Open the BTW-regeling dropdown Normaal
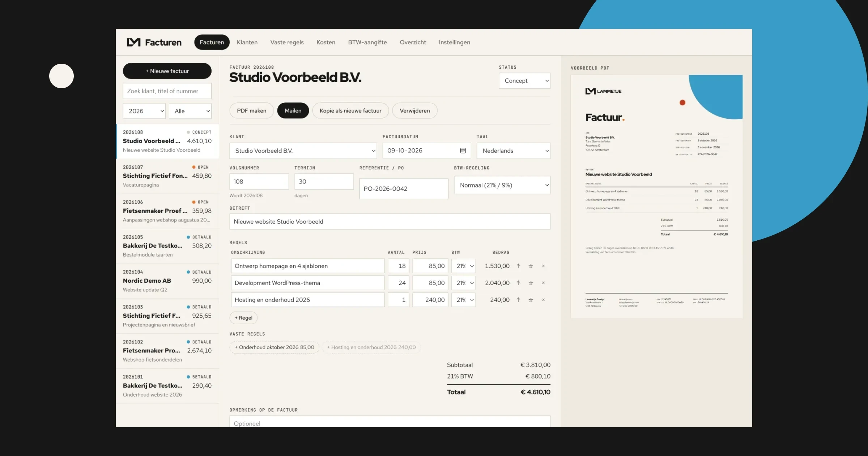The image size is (868, 456). [x=502, y=185]
